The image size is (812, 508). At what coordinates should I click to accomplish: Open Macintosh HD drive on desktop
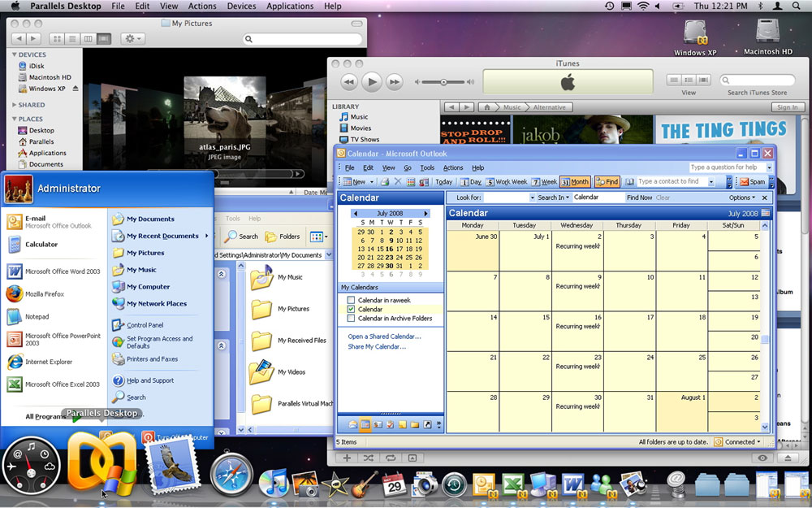(768, 37)
